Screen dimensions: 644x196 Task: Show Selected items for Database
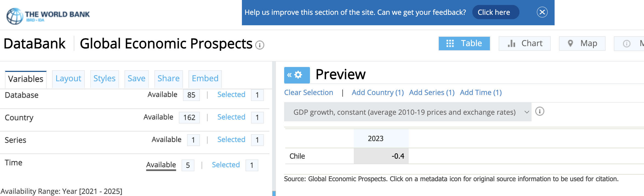pyautogui.click(x=231, y=94)
